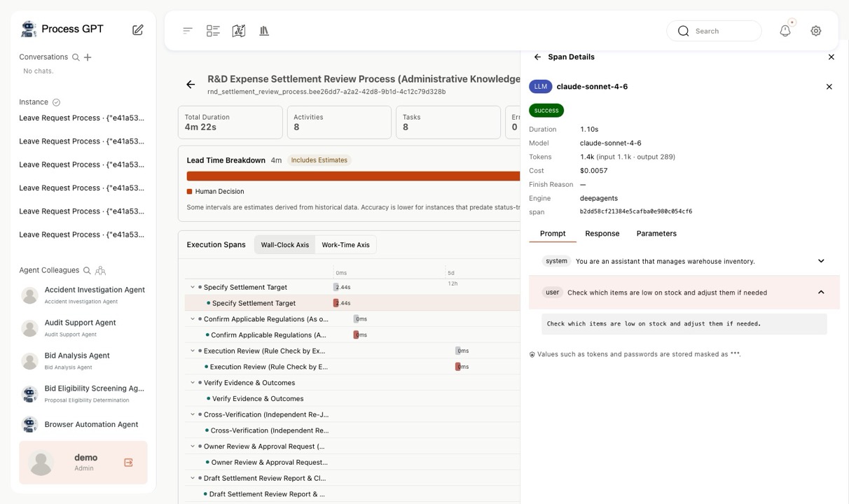Open Audit Support Agent colleague
The width and height of the screenshot is (849, 504).
82,328
